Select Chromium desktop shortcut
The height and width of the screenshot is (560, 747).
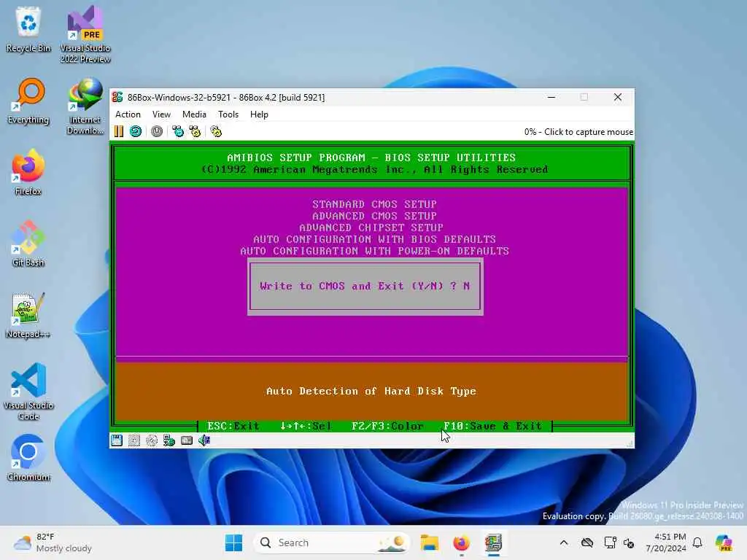click(x=28, y=458)
